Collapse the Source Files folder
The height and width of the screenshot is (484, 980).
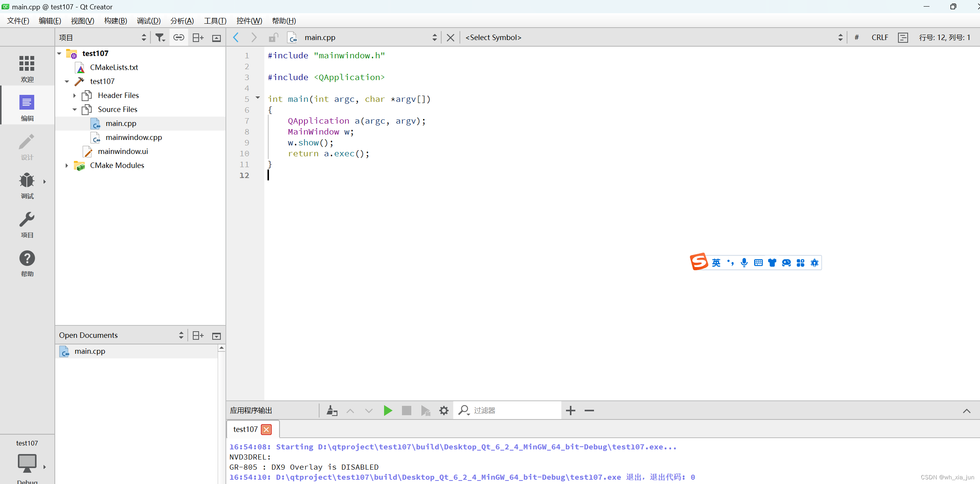(x=74, y=109)
